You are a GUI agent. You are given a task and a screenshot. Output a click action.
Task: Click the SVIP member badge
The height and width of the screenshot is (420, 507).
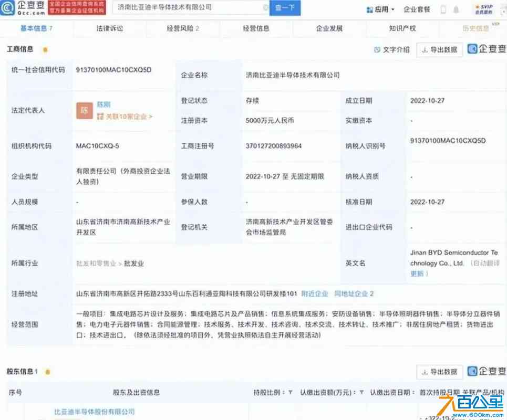tap(484, 9)
